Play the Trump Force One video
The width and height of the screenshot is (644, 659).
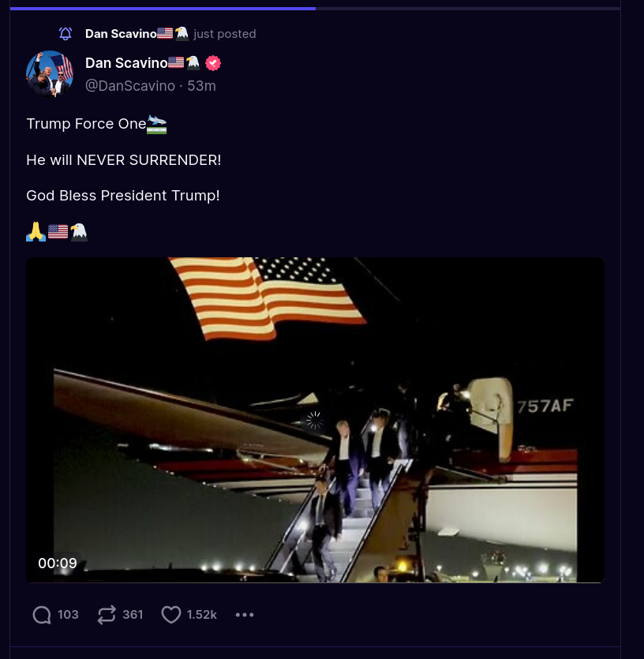click(315, 420)
